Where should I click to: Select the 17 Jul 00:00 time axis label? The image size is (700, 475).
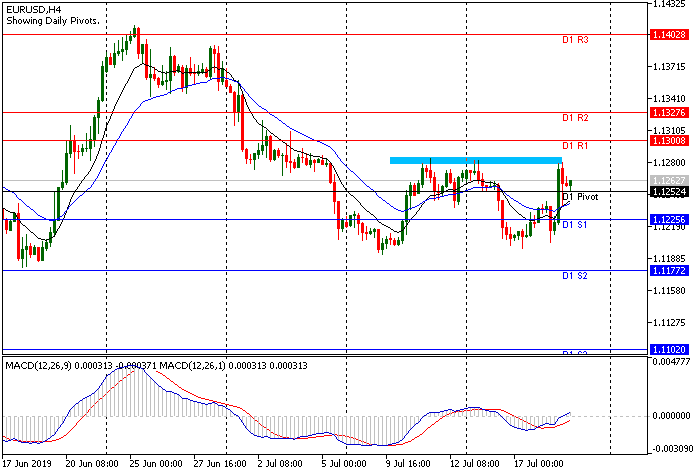[x=540, y=465]
